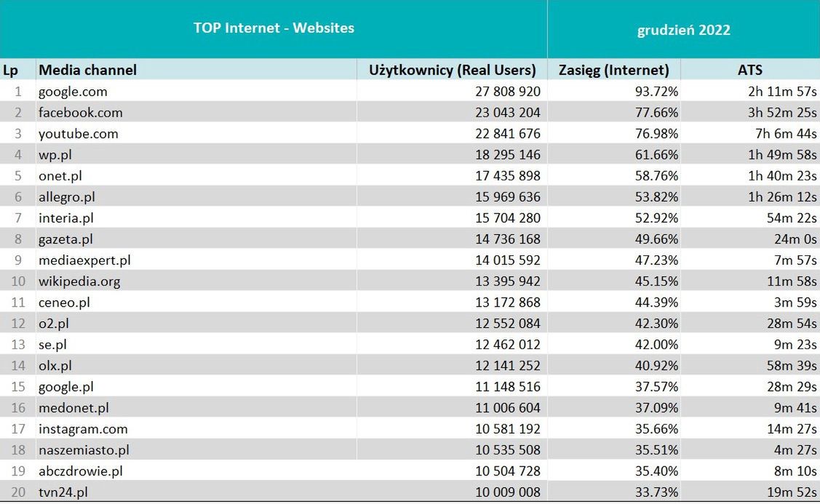Select wikipedia.org in the channel column
This screenshot has width=820, height=504.
tap(79, 281)
